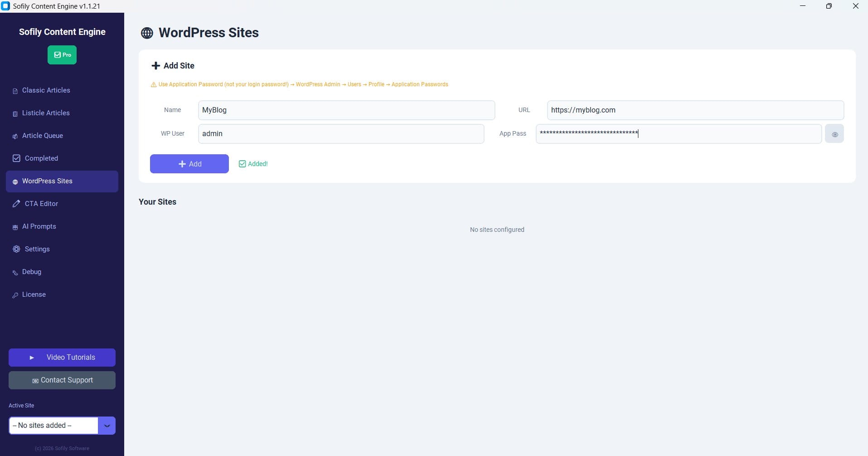Open AI Prompts page
The height and width of the screenshot is (456, 868).
click(x=62, y=226)
